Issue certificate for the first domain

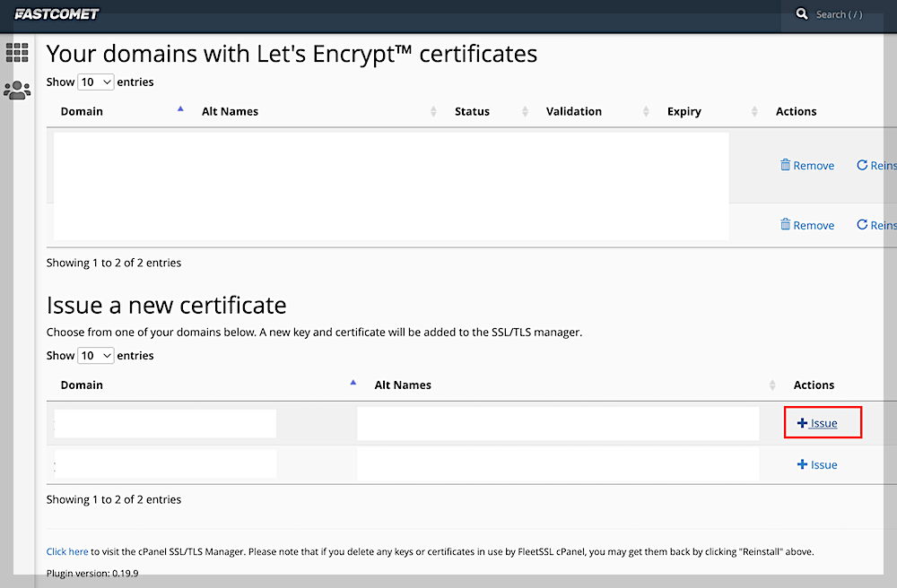tap(817, 423)
